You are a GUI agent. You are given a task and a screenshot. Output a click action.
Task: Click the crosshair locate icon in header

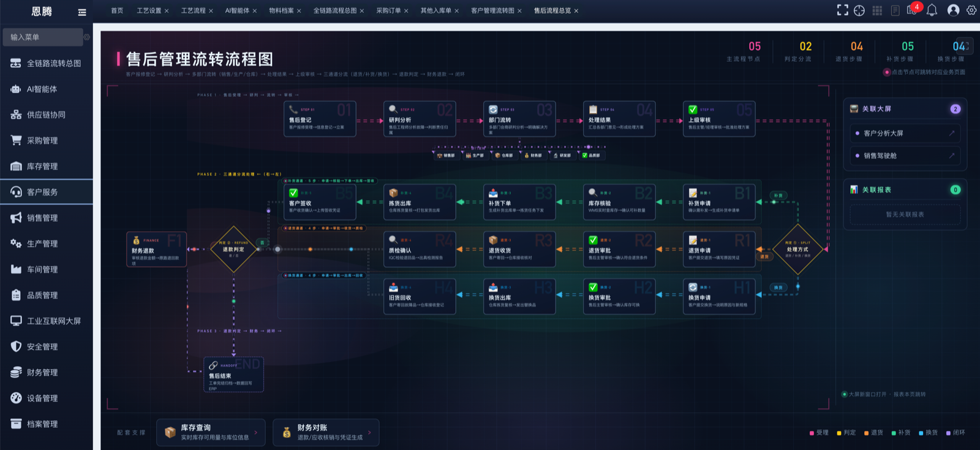click(x=859, y=10)
